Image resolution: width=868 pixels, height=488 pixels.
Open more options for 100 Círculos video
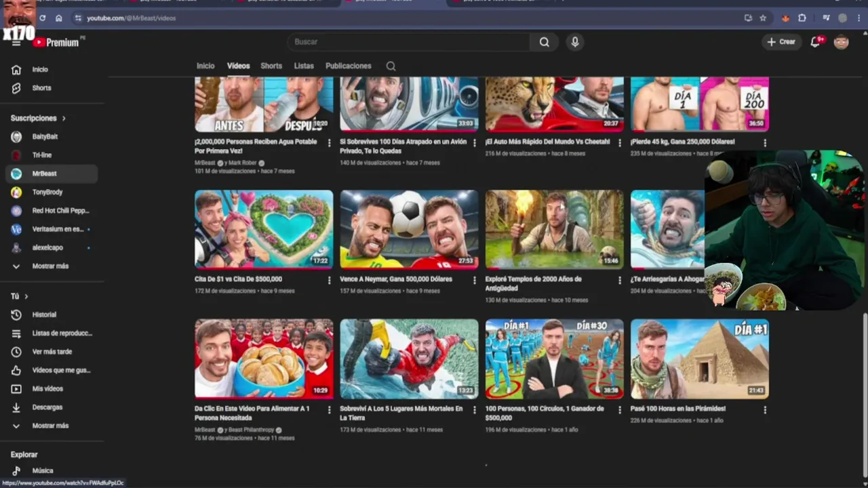[x=620, y=410]
